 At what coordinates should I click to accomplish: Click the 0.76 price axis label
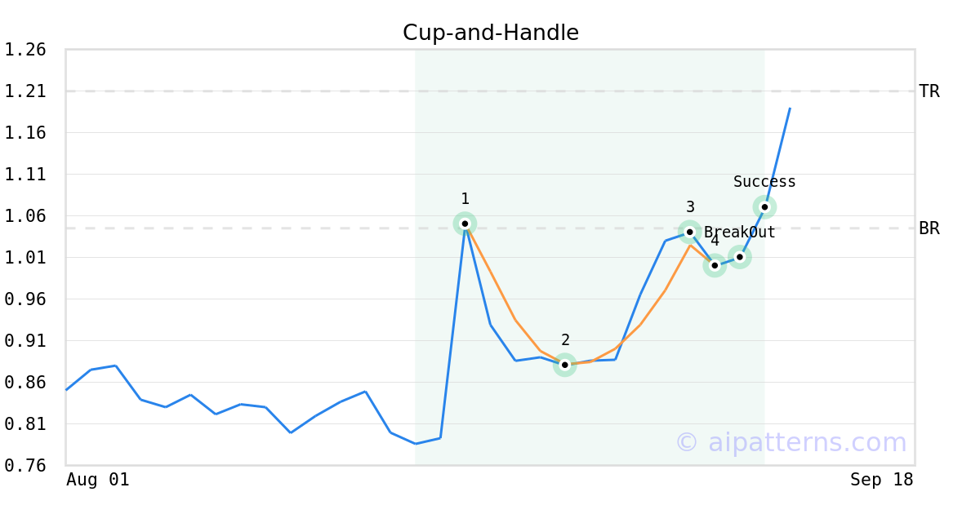click(25, 466)
